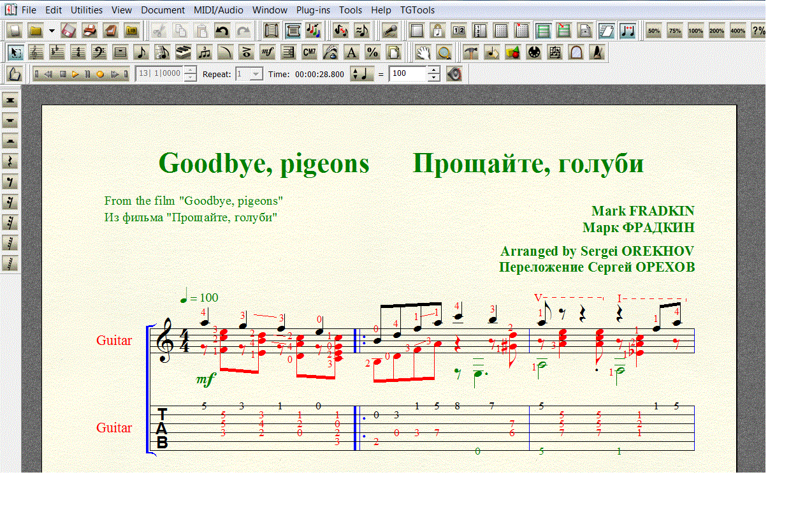Select the Zoom magnifier tool

point(444,52)
